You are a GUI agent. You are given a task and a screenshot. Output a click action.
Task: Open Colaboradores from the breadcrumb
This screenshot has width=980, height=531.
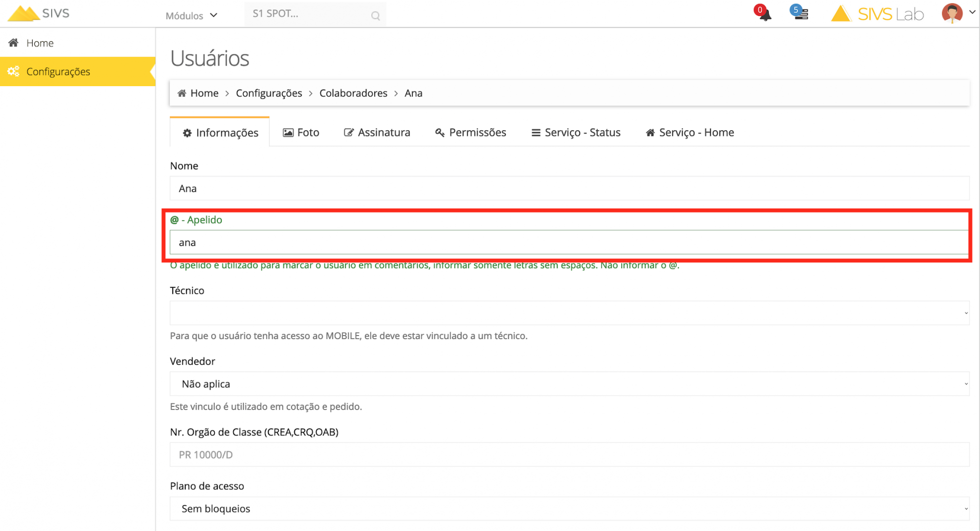(x=353, y=93)
